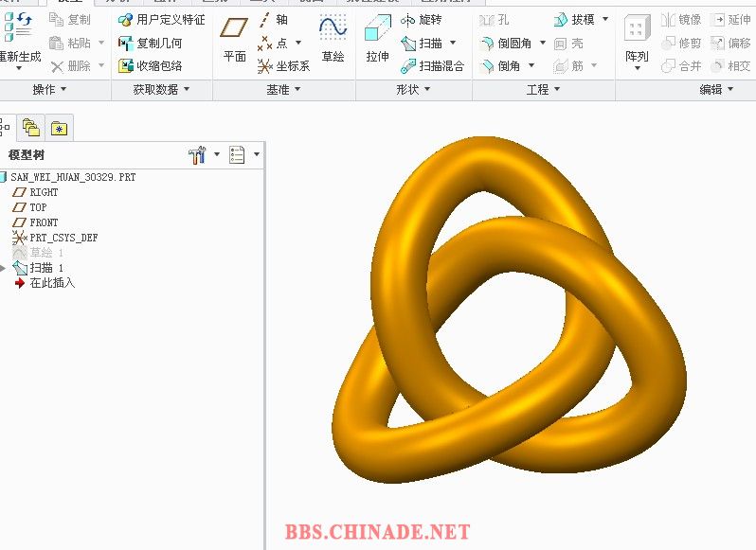Click the 扫描混合 (Swept Blend) tool
756x550 pixels.
(432, 66)
